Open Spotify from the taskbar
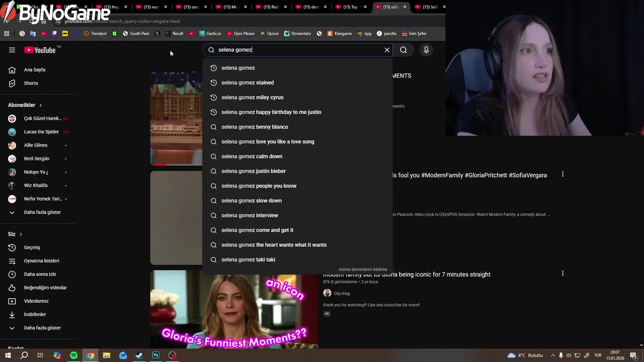 coord(73,355)
